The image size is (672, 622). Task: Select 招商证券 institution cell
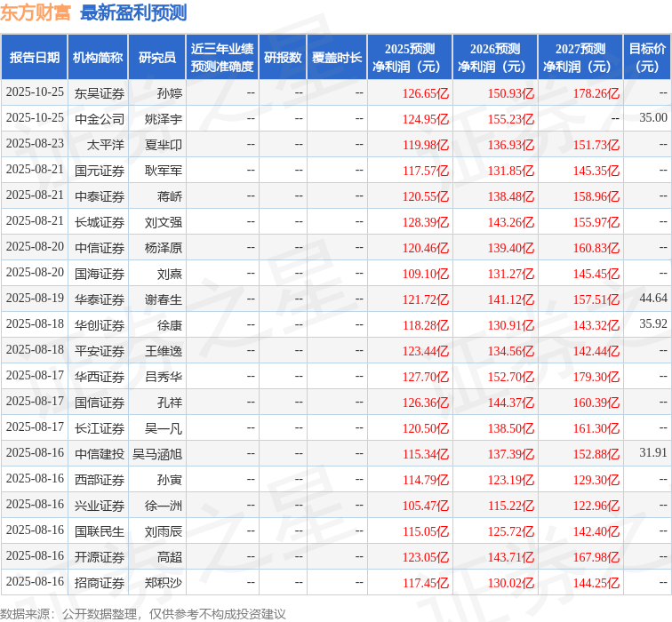(100, 583)
